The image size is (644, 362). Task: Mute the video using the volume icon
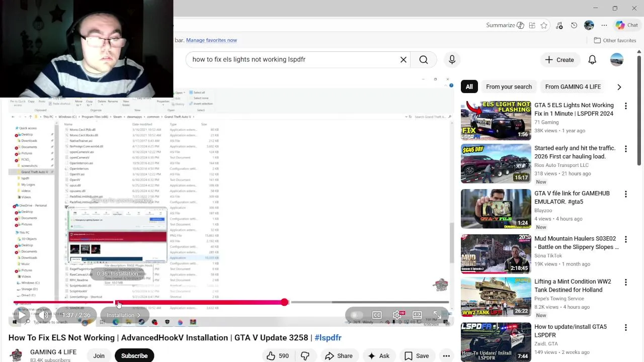(44, 315)
